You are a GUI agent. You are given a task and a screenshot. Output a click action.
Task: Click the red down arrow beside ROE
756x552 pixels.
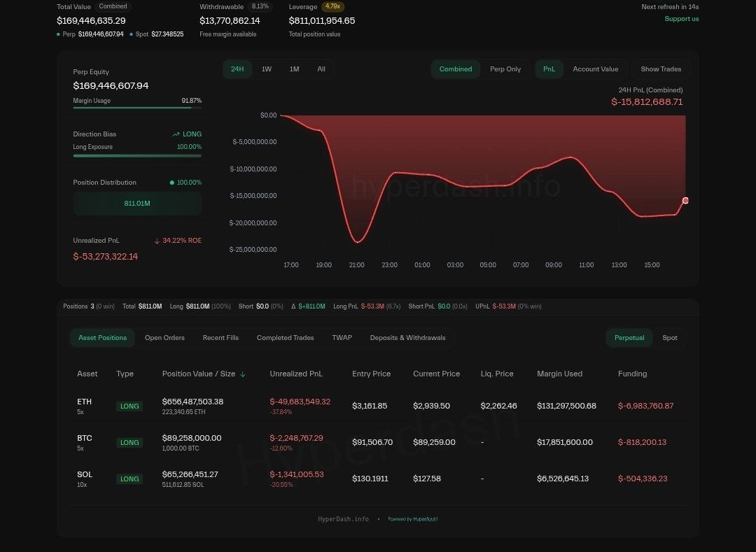click(157, 240)
